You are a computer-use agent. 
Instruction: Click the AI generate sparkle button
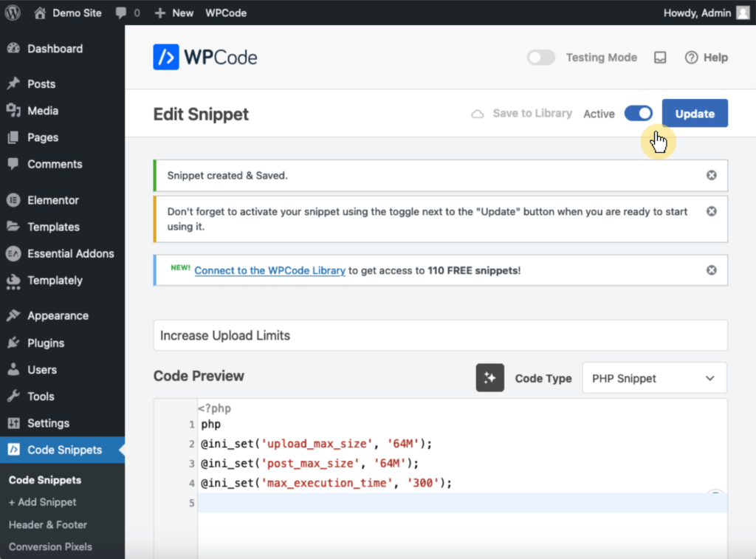tap(490, 377)
